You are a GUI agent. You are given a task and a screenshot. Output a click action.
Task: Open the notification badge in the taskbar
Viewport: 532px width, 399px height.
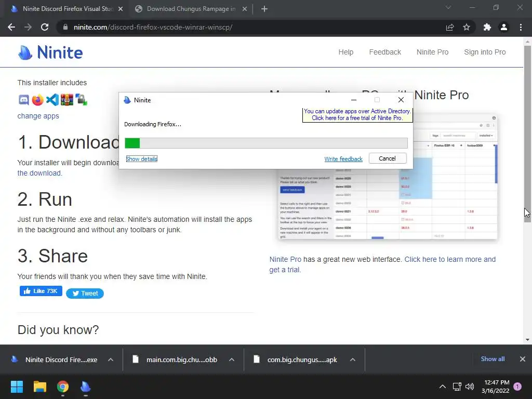(x=517, y=387)
